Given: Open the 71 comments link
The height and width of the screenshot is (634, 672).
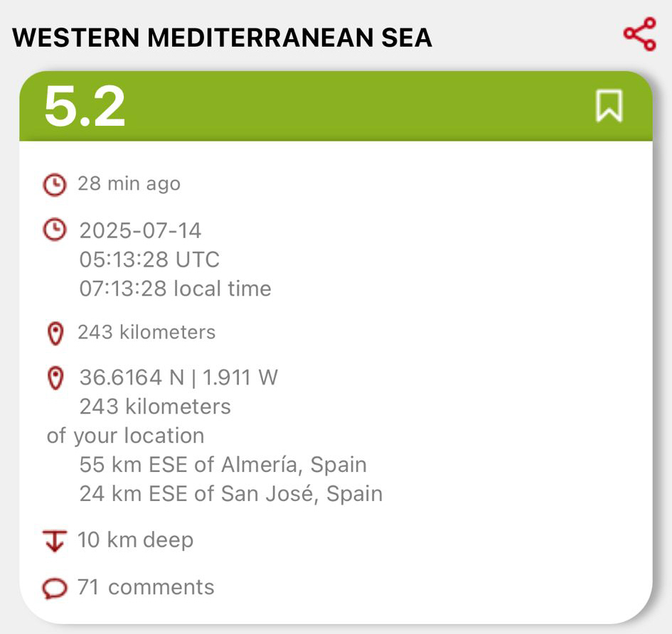Looking at the screenshot, I should [145, 587].
